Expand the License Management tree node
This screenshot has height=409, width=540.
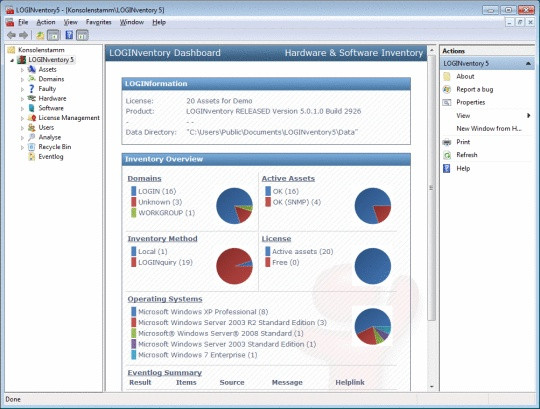click(x=22, y=118)
